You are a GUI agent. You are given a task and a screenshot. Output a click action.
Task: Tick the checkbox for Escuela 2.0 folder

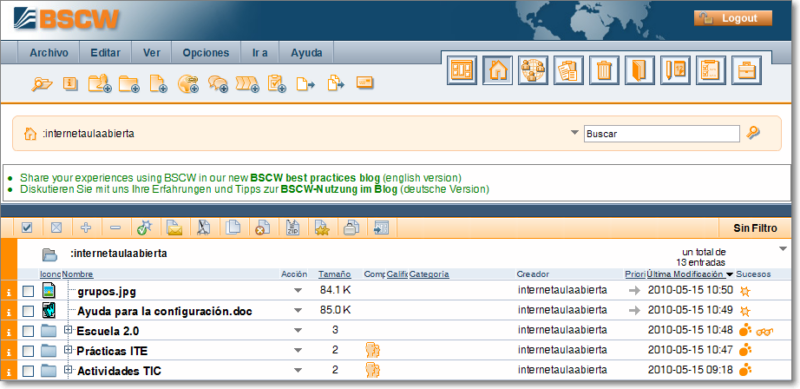point(29,331)
